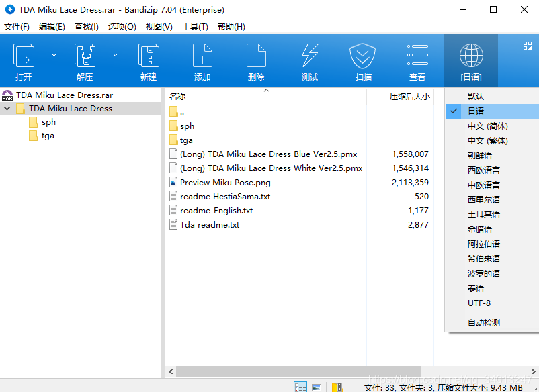The width and height of the screenshot is (539, 392).
Task: Open the 帮助(H) menu
Action: (231, 26)
